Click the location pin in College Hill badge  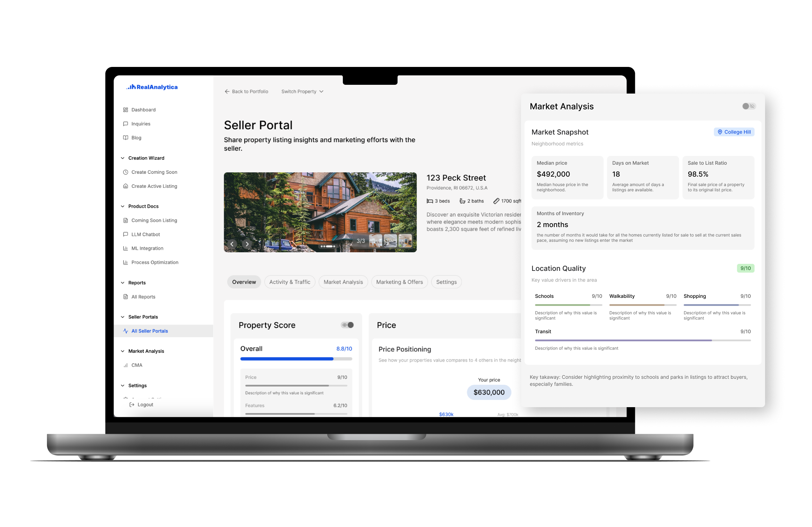coord(720,132)
